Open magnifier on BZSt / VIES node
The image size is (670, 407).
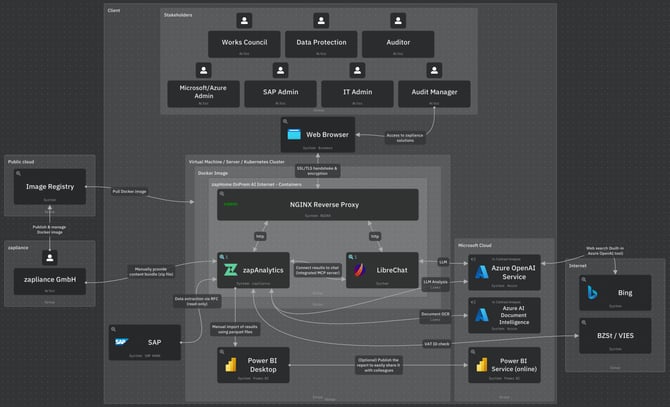pos(584,322)
